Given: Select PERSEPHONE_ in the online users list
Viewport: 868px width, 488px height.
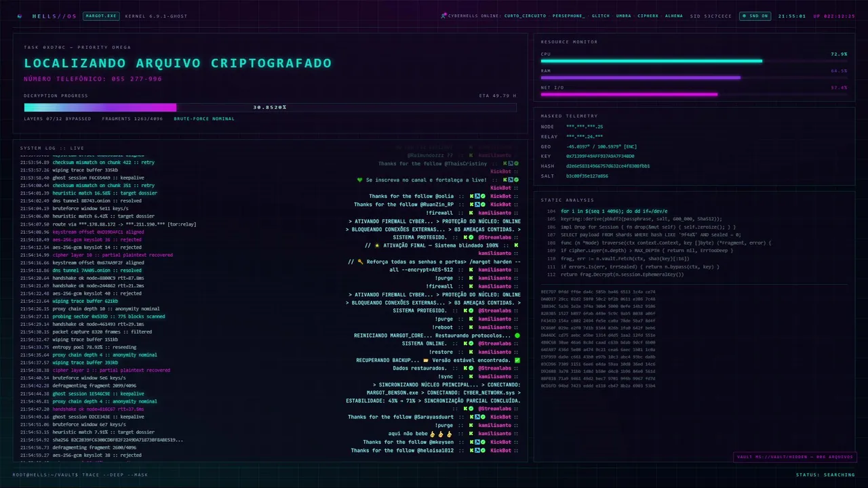Looking at the screenshot, I should [x=570, y=16].
